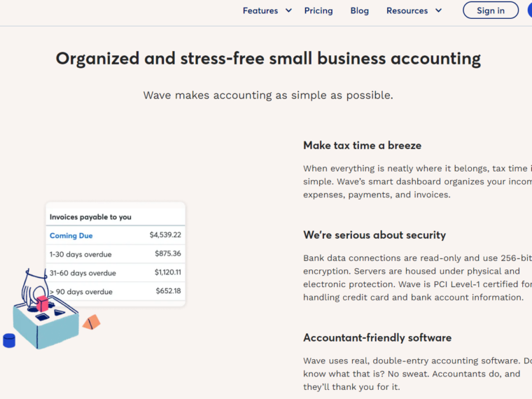Open the Resources navigation menu
The height and width of the screenshot is (399, 532).
(x=407, y=10)
